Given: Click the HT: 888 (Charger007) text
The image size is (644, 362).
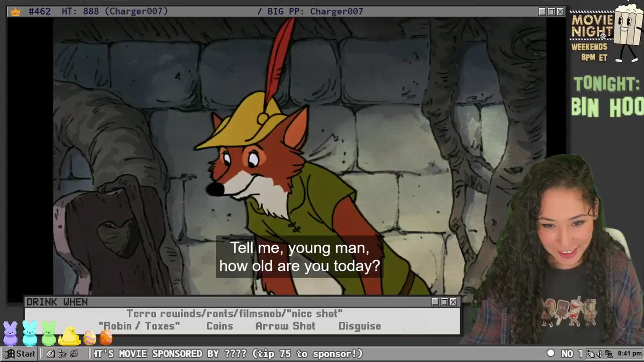Looking at the screenshot, I should point(115,11).
